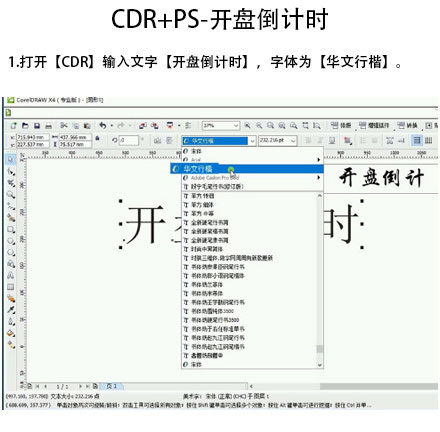
Task: Choose 华文行楷 in the font list
Action: (247, 169)
